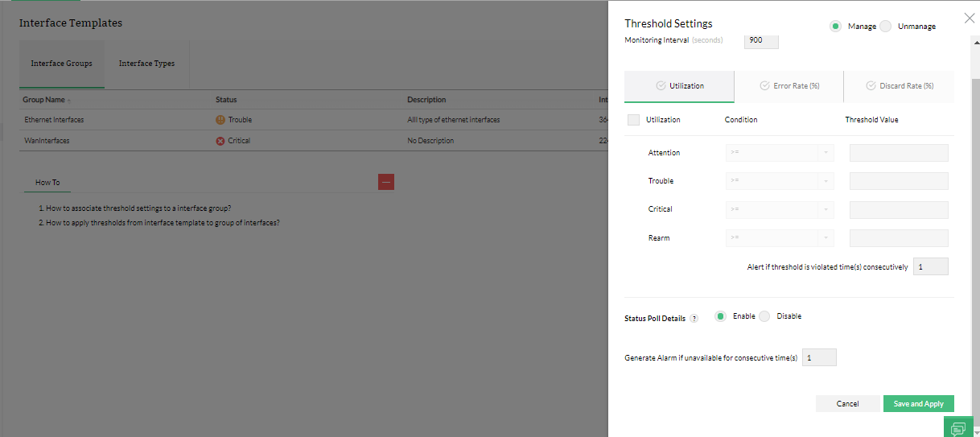Select the Unmanage radio button
Image resolution: width=980 pixels, height=437 pixels.
coord(886,27)
